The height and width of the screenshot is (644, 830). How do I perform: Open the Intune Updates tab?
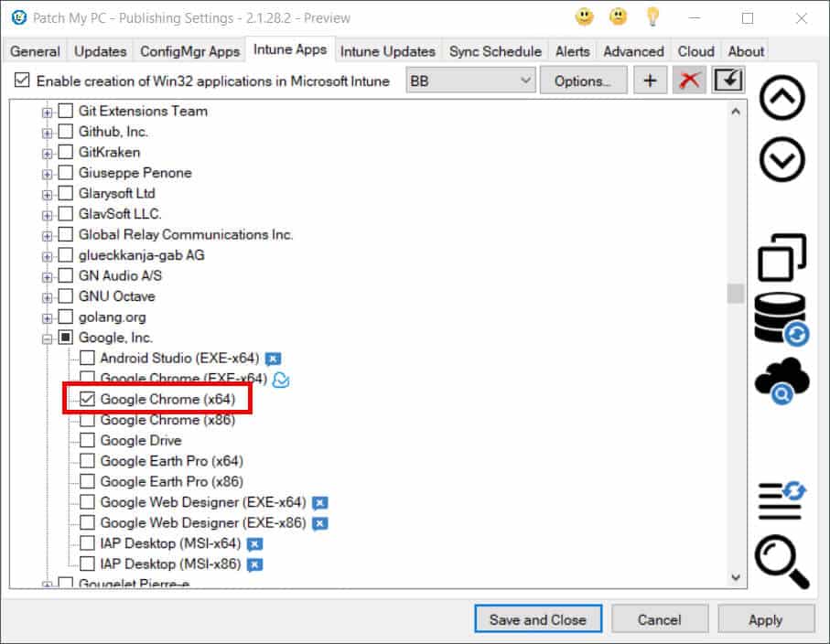(x=387, y=51)
